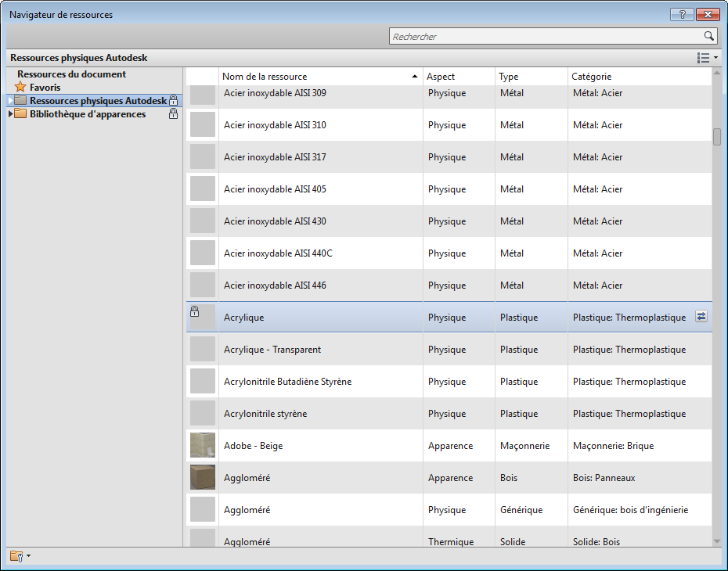This screenshot has height=571, width=728.
Task: Select Acier inoxydable AISI 430
Action: 275,221
